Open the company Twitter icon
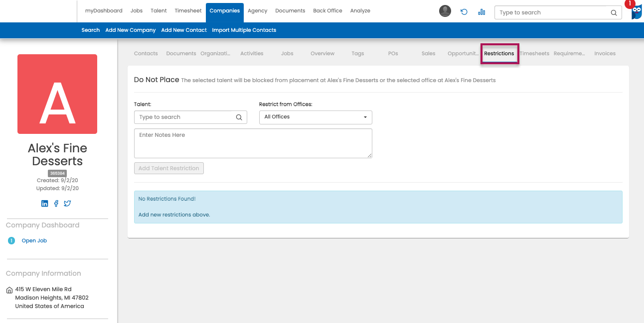Viewport: 644px width, 323px height. coord(67,204)
